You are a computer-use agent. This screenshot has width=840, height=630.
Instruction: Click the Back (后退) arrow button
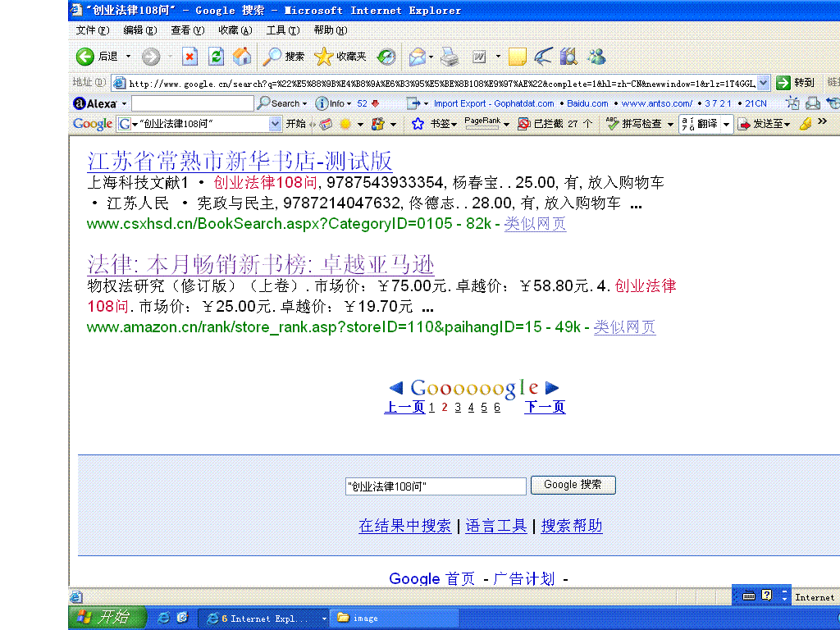coord(85,57)
